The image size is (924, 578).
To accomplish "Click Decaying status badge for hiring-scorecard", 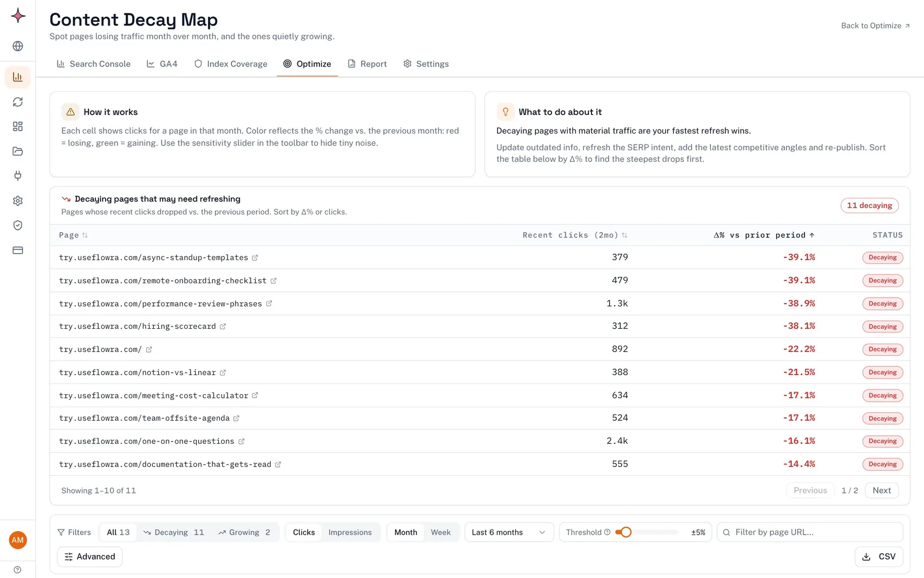I will 882,327.
